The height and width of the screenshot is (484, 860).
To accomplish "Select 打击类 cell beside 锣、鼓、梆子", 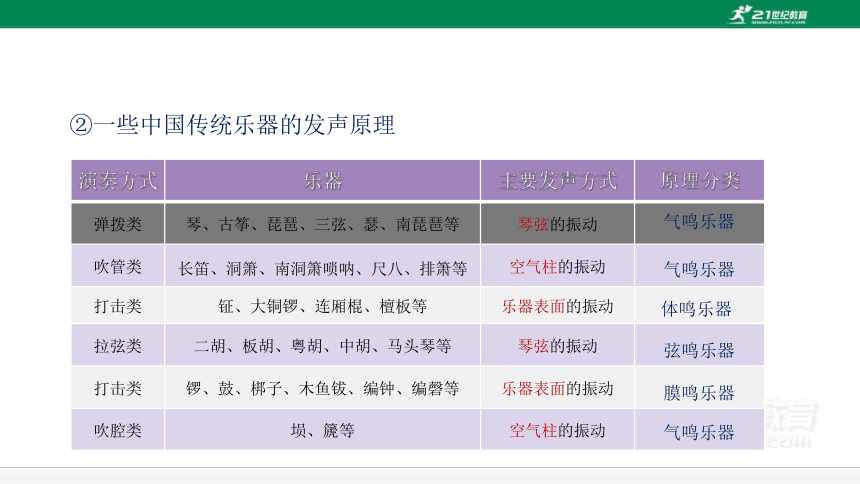I will (118, 388).
